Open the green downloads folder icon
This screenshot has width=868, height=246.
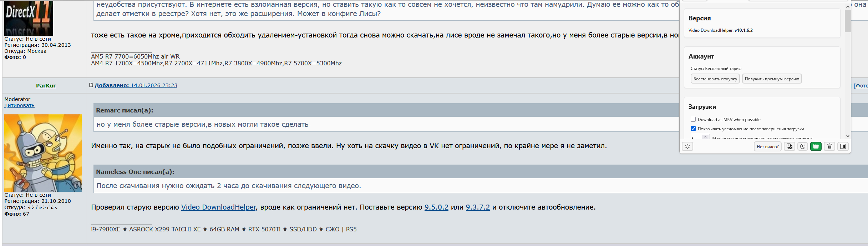(816, 146)
